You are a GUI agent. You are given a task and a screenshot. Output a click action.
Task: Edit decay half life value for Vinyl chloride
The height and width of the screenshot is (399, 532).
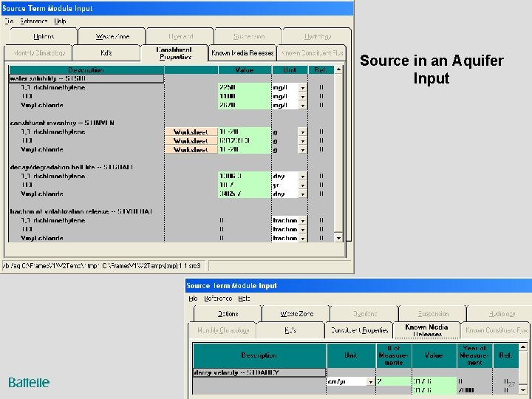[x=245, y=194]
